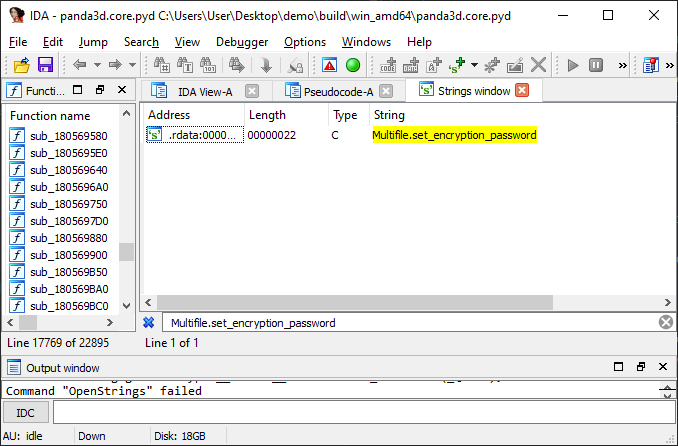Expand the debugger toolbar overflow chevron

pyautogui.click(x=622, y=65)
